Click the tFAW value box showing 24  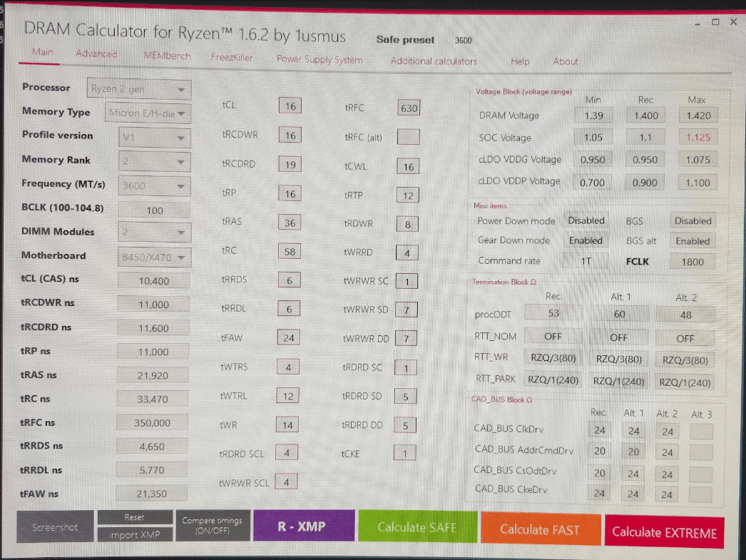click(288, 338)
